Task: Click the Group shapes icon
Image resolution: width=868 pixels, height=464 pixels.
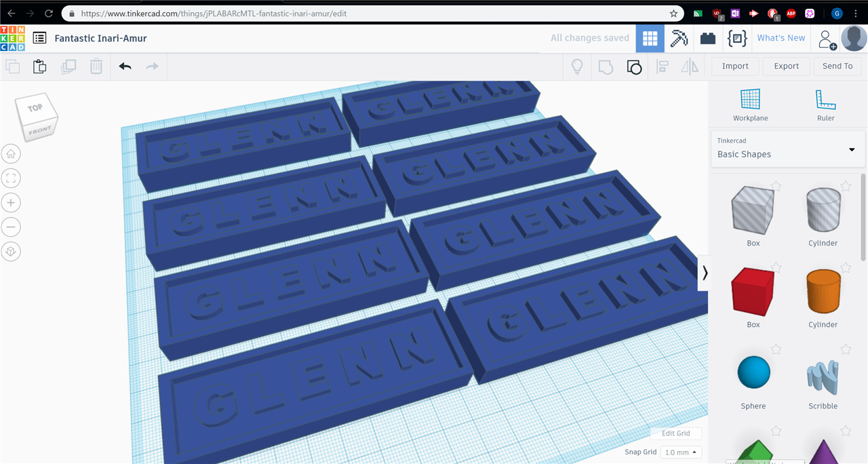Action: click(x=606, y=66)
